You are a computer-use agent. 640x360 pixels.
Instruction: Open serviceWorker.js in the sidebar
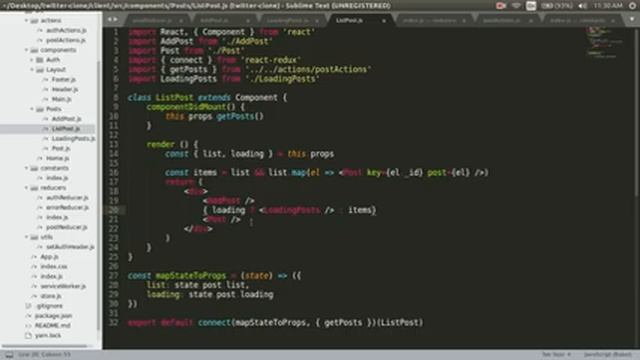click(63, 286)
